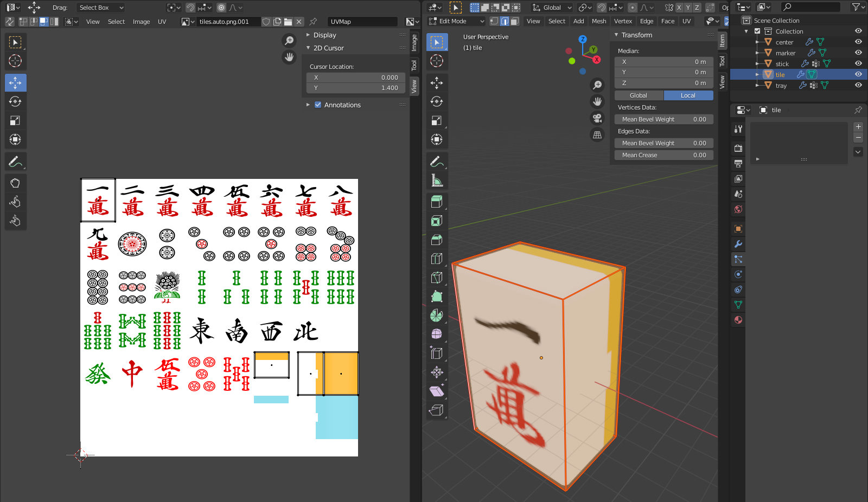Pick the Bevel tool in 3D viewport
The image size is (868, 502).
(x=437, y=240)
